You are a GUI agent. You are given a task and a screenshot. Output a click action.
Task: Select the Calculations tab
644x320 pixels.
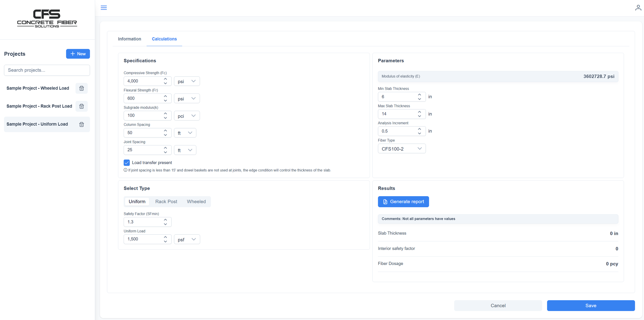click(x=164, y=39)
